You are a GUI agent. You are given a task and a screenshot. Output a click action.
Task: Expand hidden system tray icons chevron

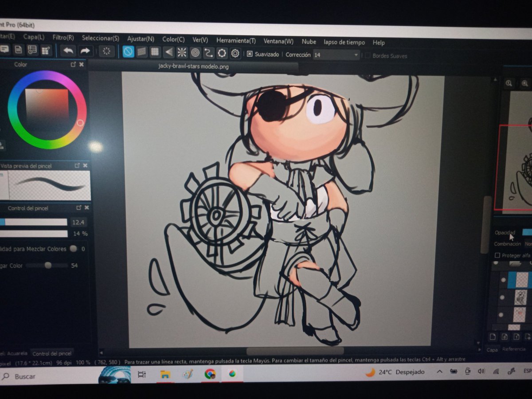pos(439,372)
